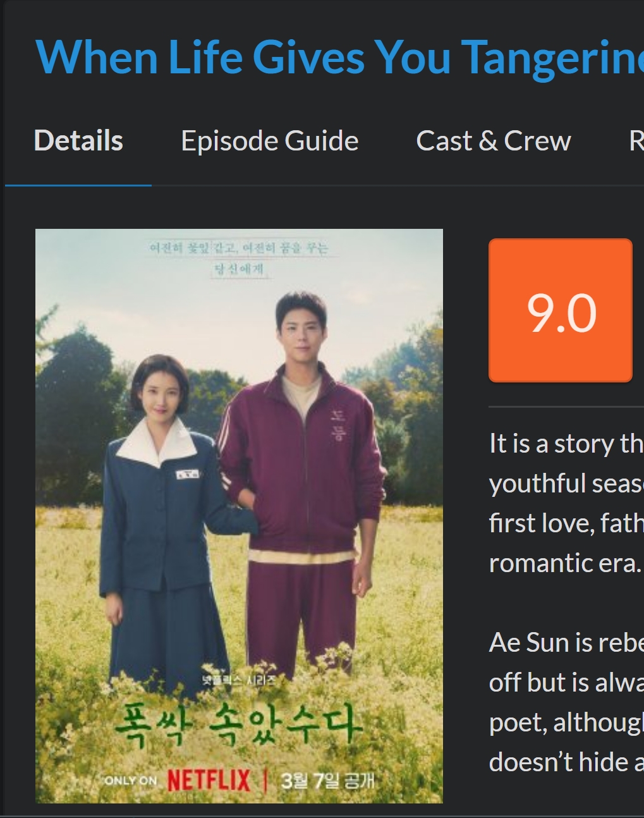This screenshot has width=644, height=818.
Task: Click the orange 9.0 rating box
Action: 561,310
